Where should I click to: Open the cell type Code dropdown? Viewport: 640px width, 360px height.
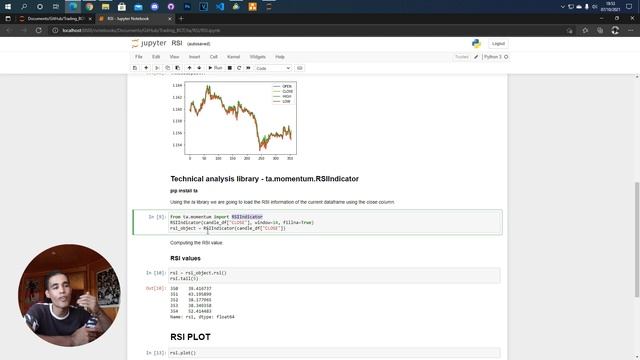tap(273, 69)
